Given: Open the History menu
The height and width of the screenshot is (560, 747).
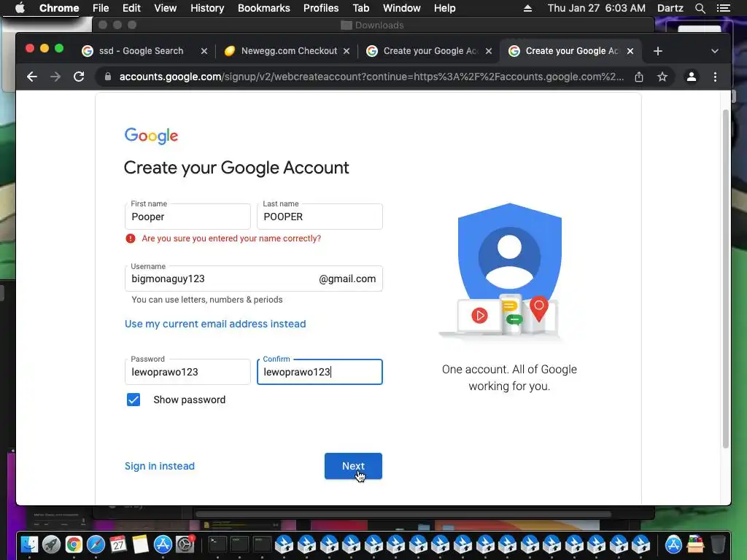Looking at the screenshot, I should (x=207, y=8).
